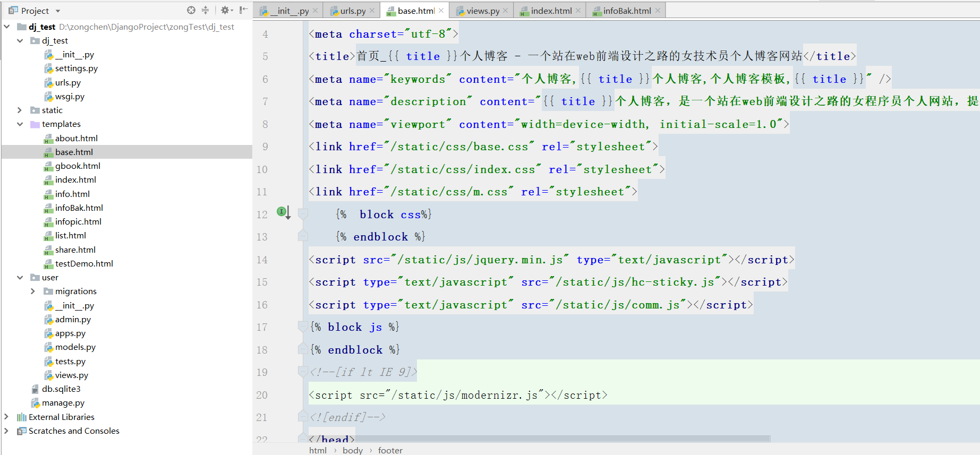Collapse the dj_test project root node
The width and height of the screenshot is (980, 455).
click(x=6, y=27)
